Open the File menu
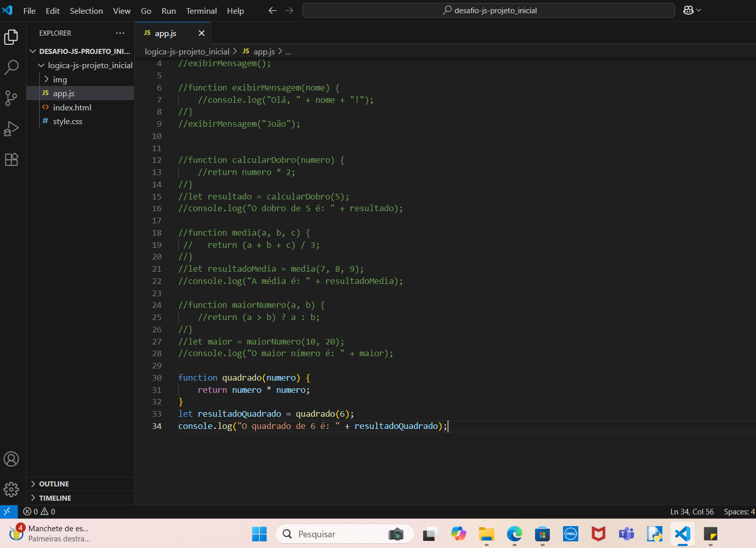 (30, 11)
